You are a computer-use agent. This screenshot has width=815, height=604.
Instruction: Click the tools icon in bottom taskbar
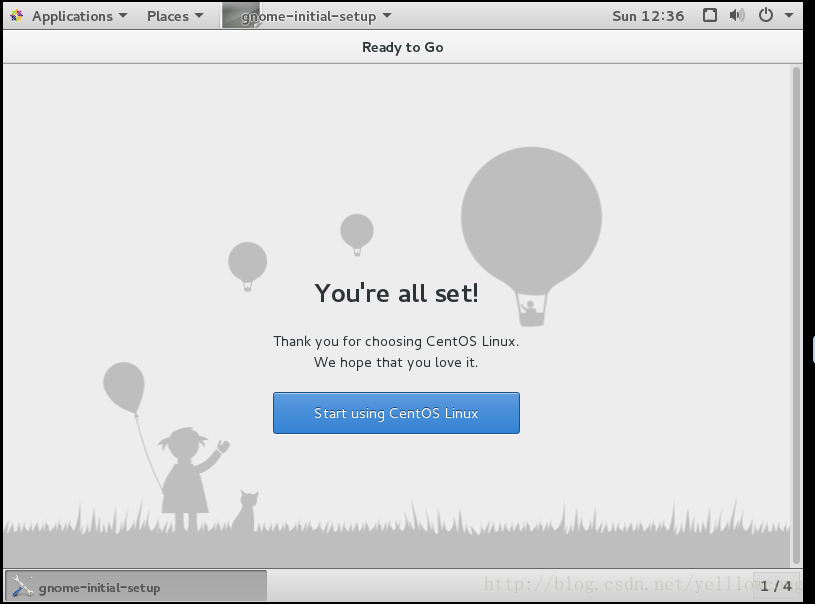pos(22,586)
